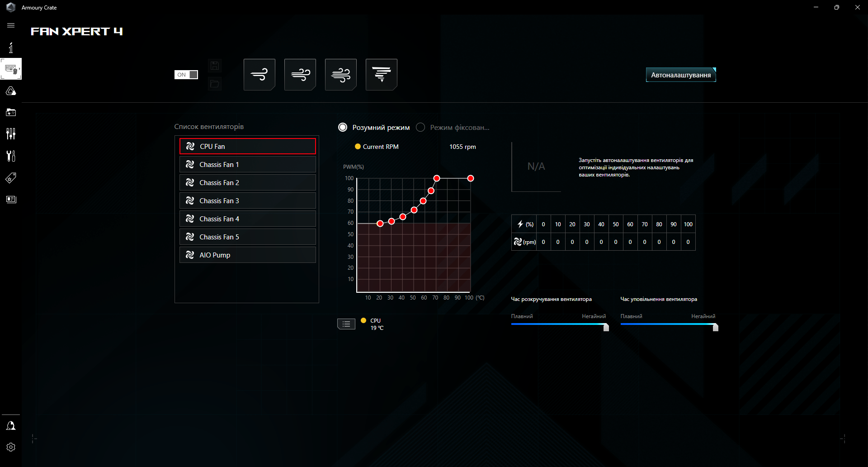Open the scenario profiles sliders icon

pos(11,133)
